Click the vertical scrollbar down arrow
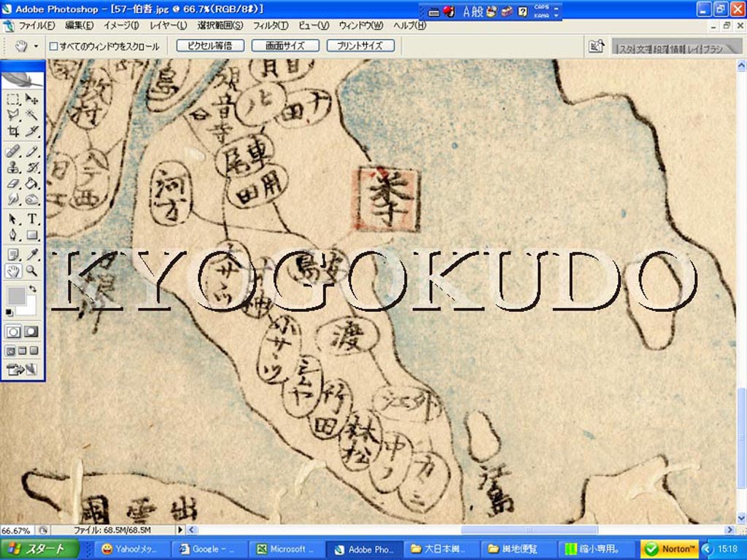The width and height of the screenshot is (747, 560). [741, 518]
